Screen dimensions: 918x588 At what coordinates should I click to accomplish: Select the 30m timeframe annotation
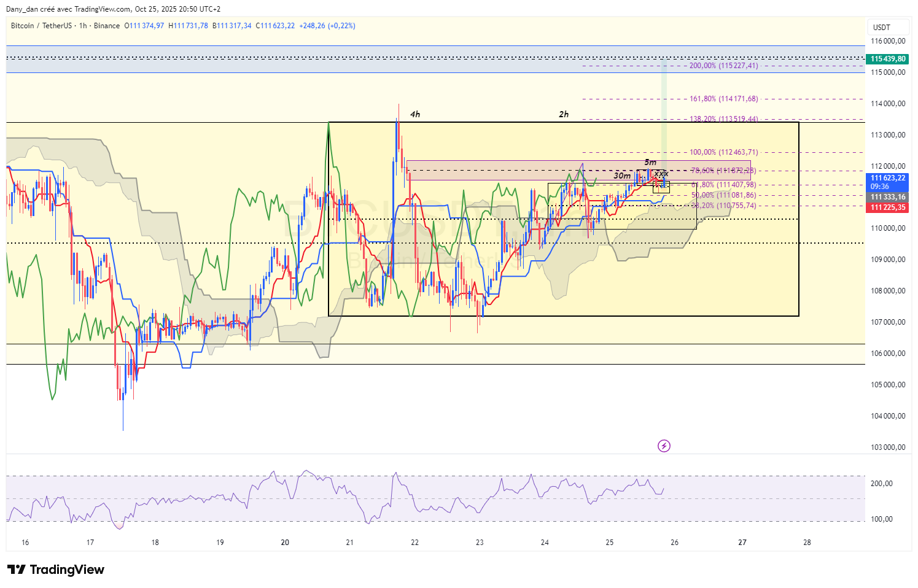(622, 176)
